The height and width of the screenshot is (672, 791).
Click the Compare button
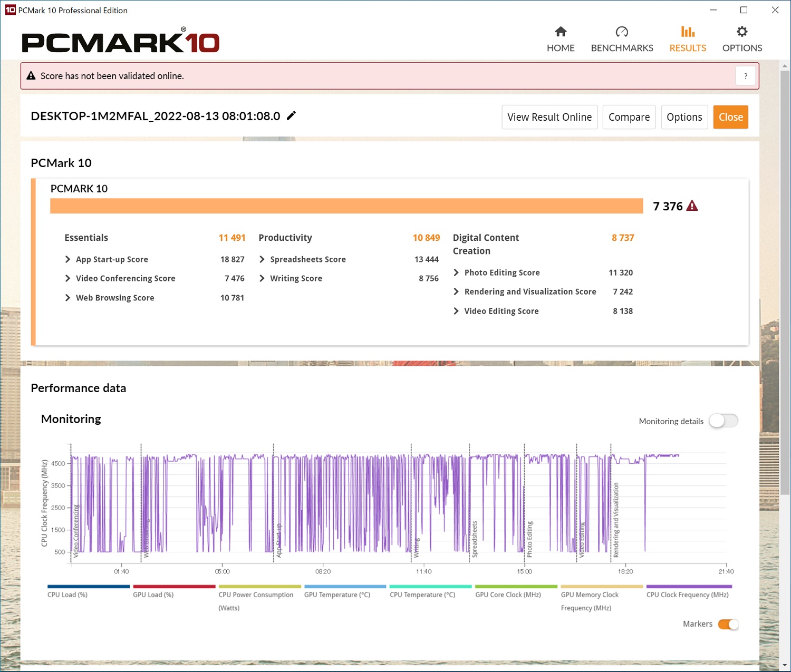tap(629, 117)
